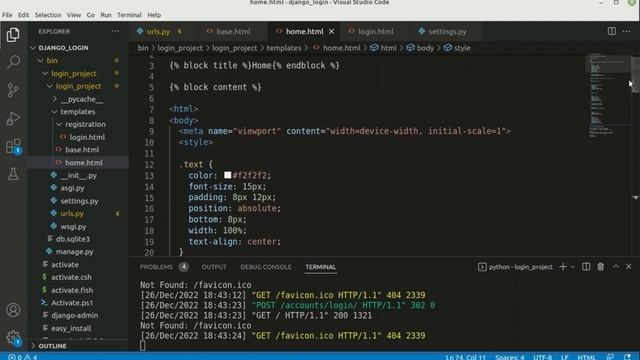Viewport: 640px width, 360px height.
Task: Open the Selection menu
Action: click(x=48, y=15)
